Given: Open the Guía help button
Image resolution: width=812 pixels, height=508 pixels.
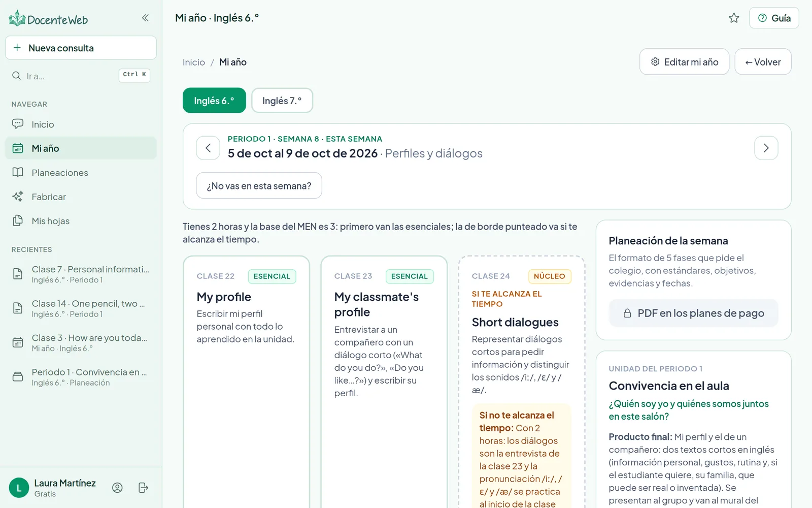Looking at the screenshot, I should click(x=774, y=18).
